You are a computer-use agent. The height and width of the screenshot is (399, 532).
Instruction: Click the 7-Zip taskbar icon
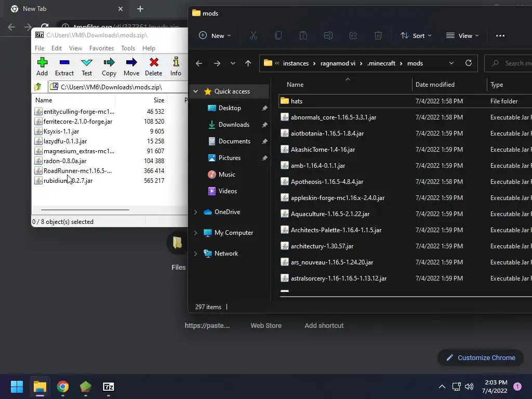108,387
